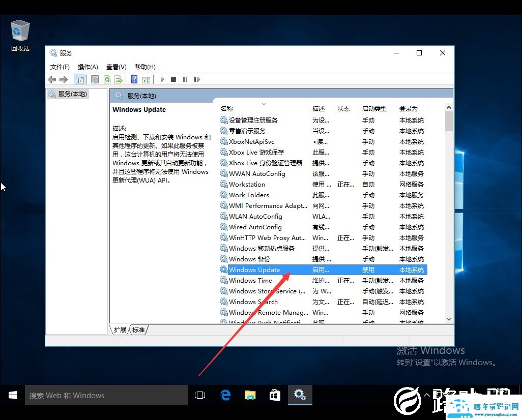
Task: Open the 文件(F) menu
Action: coord(60,67)
